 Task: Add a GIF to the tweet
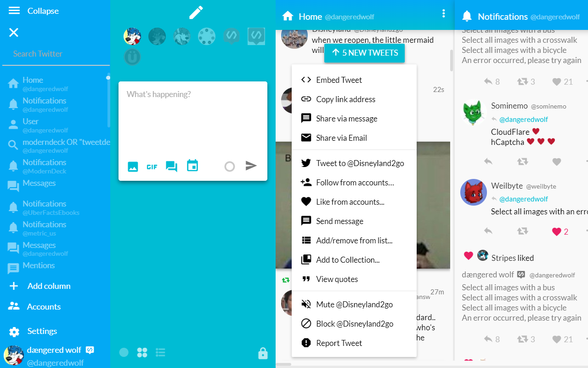pos(152,167)
